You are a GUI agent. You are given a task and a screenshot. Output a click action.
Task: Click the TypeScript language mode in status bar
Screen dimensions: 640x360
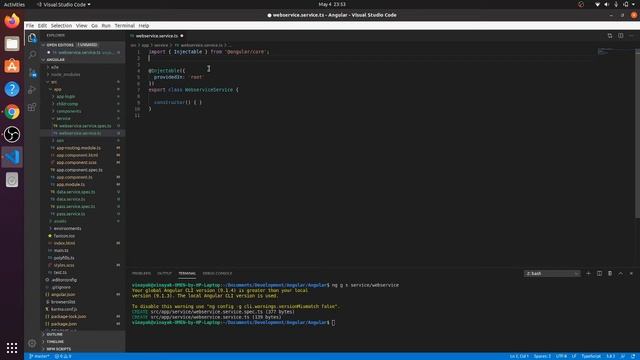click(x=591, y=356)
